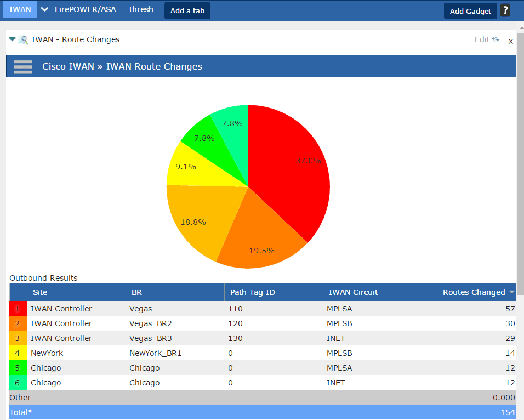Click the Edit link in gadget header
Viewport: 524px width, 420px height.
[x=482, y=39]
